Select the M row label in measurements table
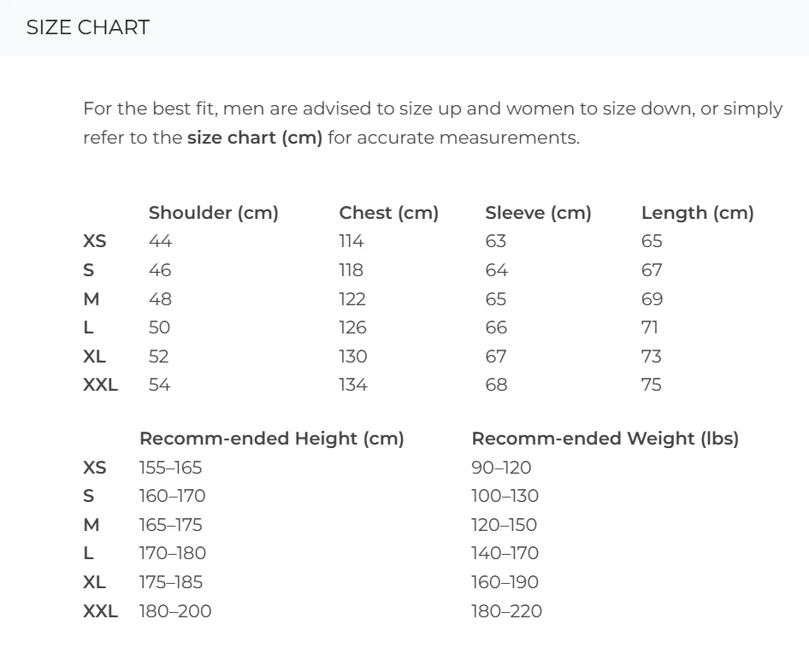Screen dimensions: 809x672 tap(92, 299)
